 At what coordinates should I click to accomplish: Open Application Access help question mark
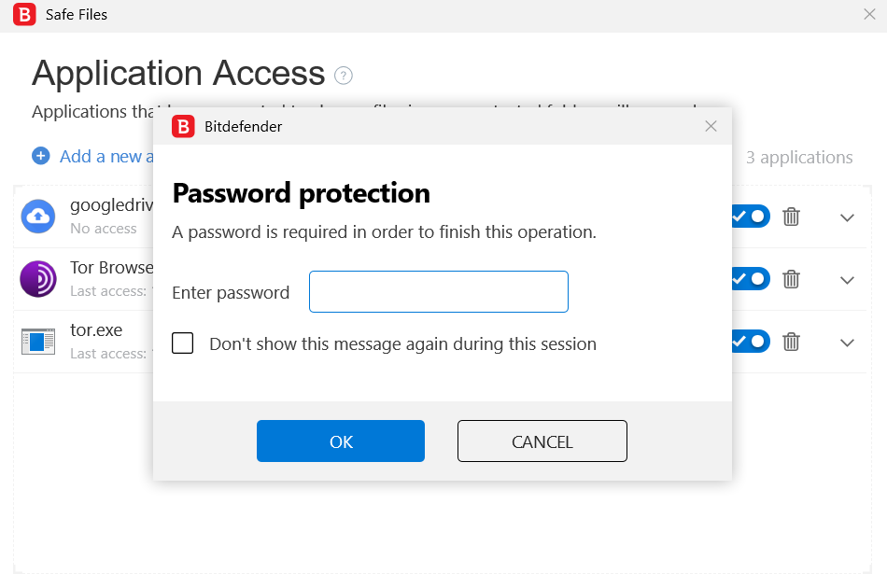[x=344, y=76]
